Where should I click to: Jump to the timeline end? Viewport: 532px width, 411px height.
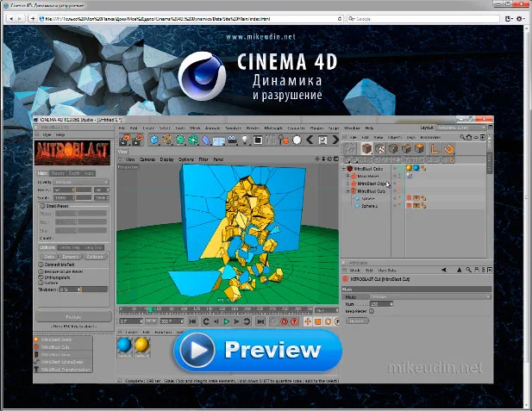(x=260, y=321)
